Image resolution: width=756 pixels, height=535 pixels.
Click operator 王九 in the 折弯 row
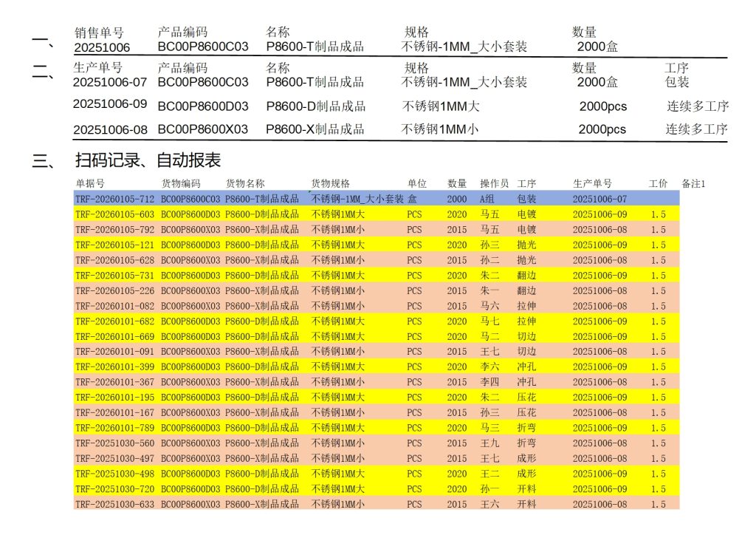point(489,443)
